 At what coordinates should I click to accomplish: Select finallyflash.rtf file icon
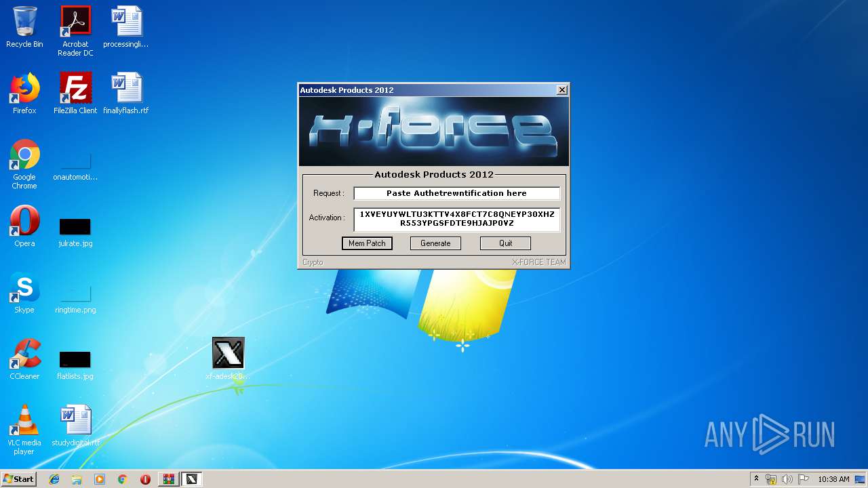pyautogui.click(x=126, y=94)
